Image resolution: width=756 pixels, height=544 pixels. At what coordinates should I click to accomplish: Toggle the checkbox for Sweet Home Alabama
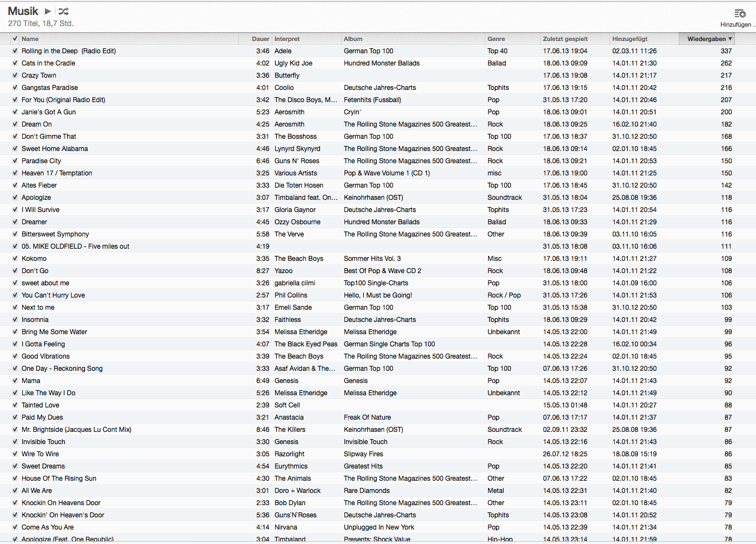(x=15, y=149)
